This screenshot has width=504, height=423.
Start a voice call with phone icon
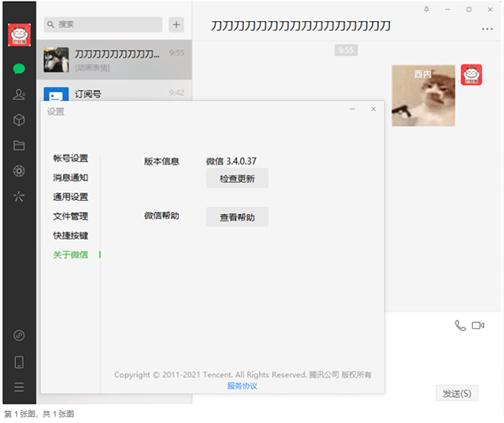460,326
